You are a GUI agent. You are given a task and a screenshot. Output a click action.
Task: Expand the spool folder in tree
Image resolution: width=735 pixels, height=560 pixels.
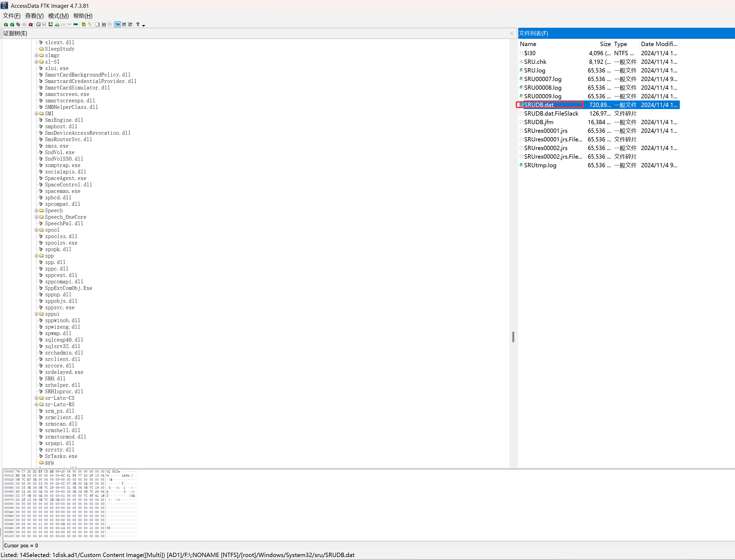tap(36, 230)
